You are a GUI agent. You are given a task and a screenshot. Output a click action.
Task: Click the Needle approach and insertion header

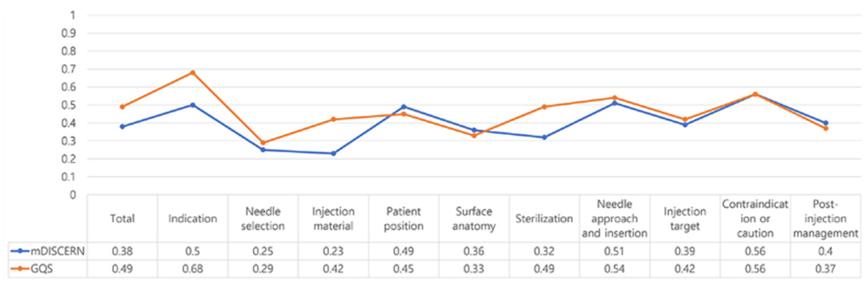tap(614, 219)
